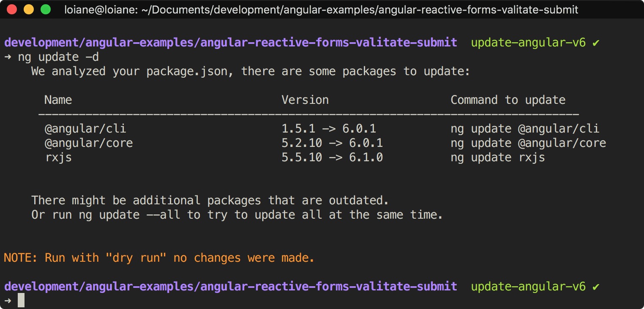This screenshot has height=309, width=644.
Task: Click the green checkmark after the top branch name
Action: (x=596, y=43)
